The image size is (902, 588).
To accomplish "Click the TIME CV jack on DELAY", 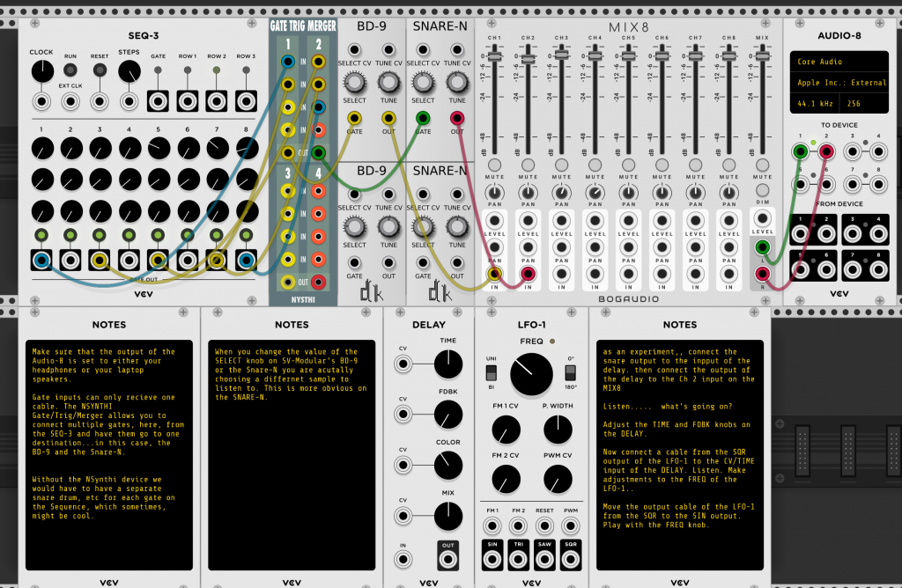I will 403,364.
